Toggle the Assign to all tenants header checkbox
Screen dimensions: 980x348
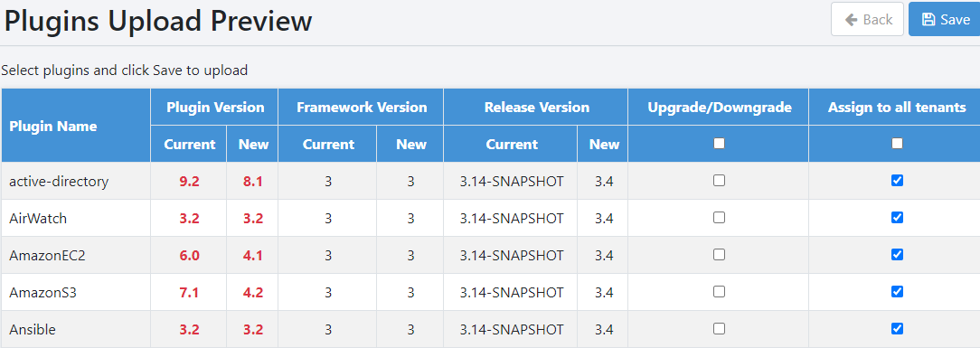pyautogui.click(x=897, y=144)
